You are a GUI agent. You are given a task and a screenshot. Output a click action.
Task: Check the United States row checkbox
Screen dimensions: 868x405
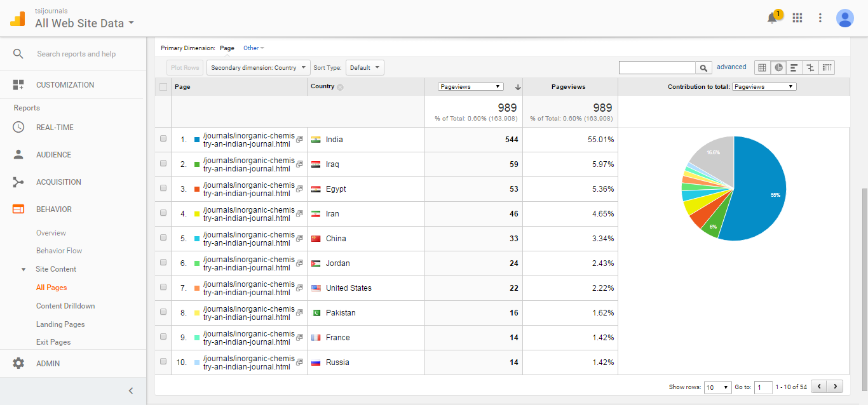pyautogui.click(x=163, y=287)
